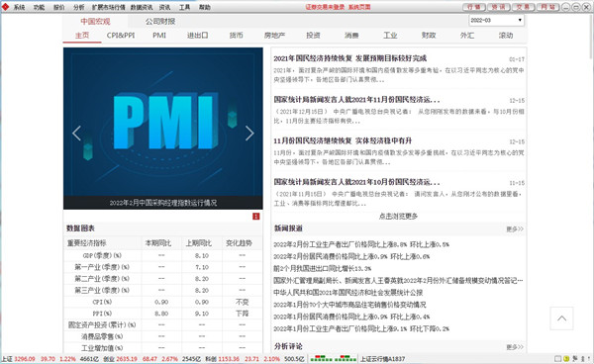Viewport: 594px width, 364px height.
Task: Open news 前2个月我国进出口同比增长13.3%
Action: [323, 269]
